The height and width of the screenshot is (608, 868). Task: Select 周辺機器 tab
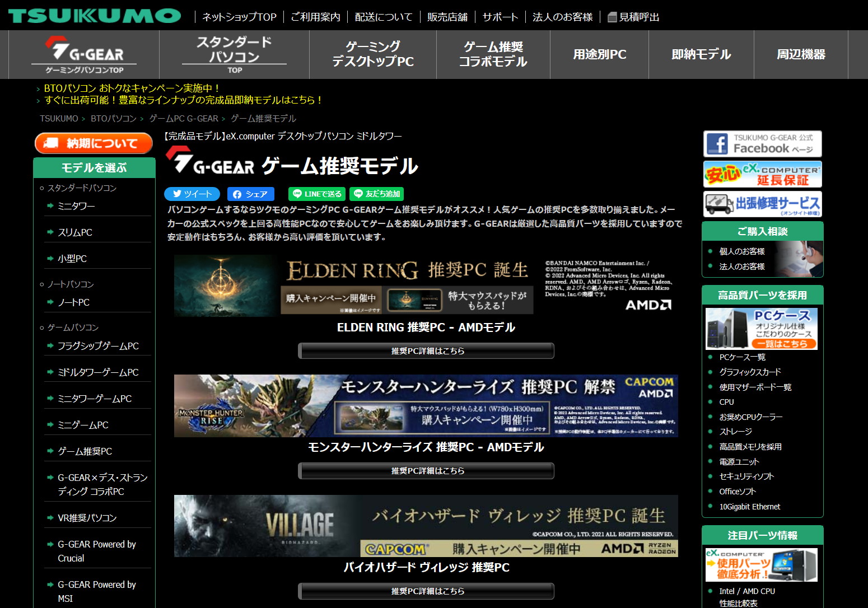[x=801, y=54]
